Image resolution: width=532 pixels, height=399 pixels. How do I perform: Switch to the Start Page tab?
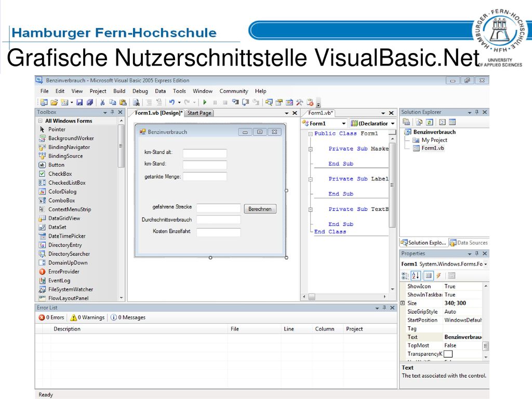point(199,113)
